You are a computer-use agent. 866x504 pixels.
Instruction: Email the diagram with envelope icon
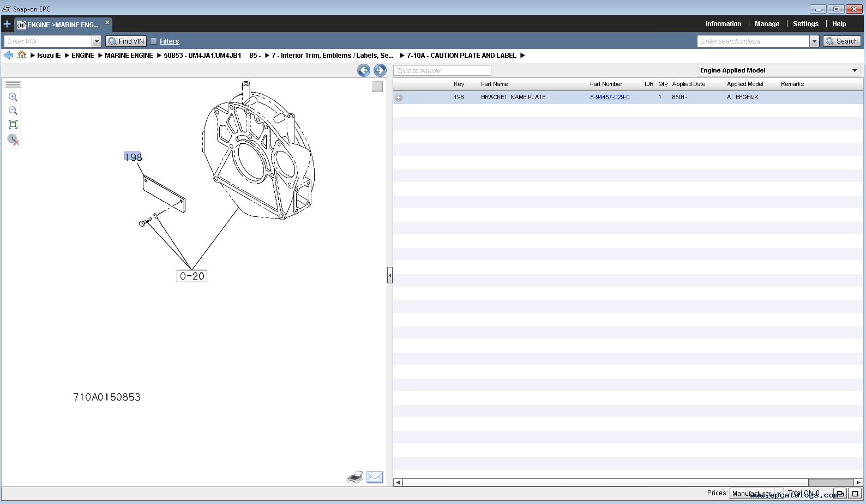coord(375,477)
